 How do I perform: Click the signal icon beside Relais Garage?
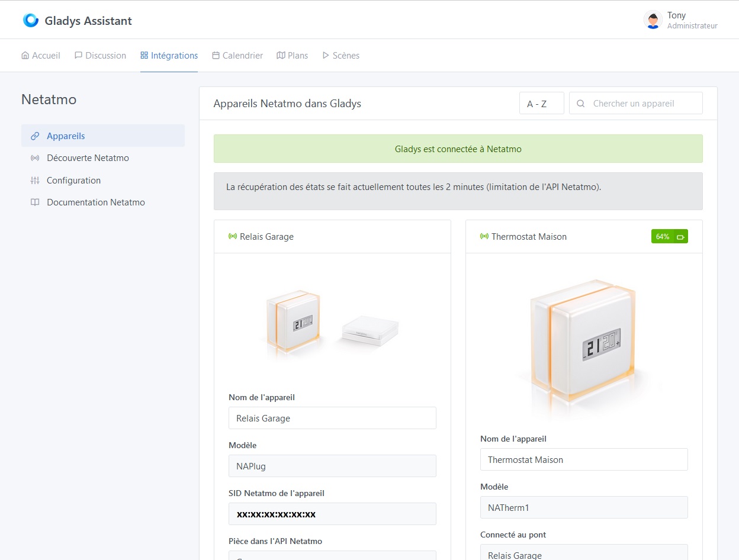(x=233, y=236)
